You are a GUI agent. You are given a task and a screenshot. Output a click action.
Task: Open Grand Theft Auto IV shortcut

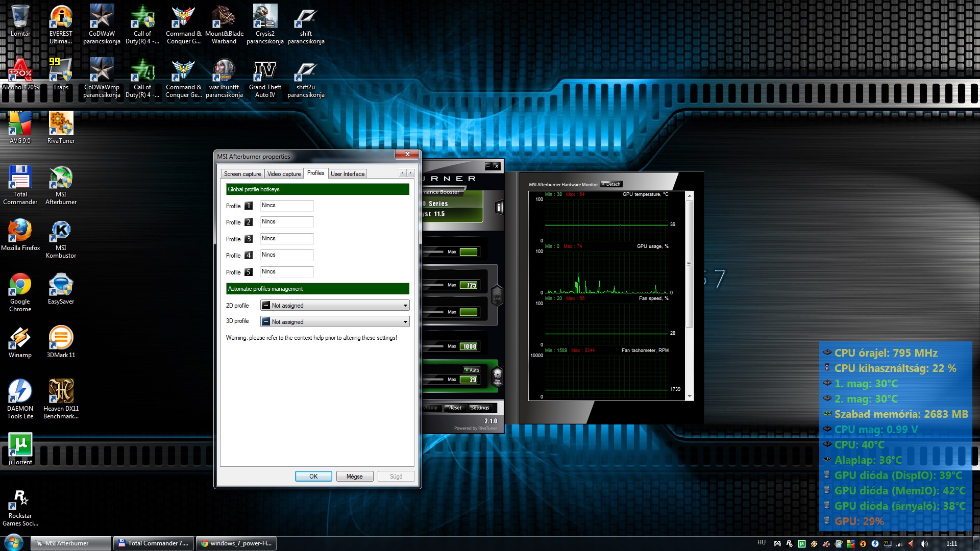coord(265,78)
